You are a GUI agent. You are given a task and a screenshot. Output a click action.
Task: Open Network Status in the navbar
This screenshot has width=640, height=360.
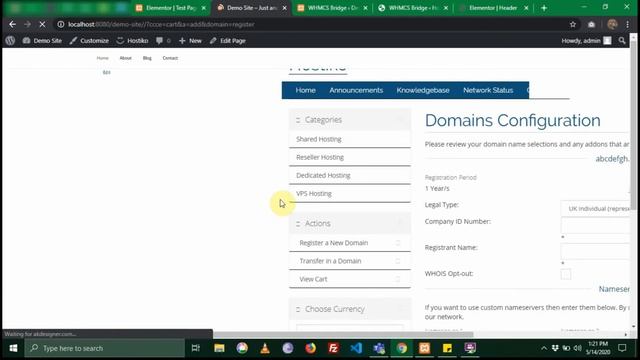click(x=488, y=90)
